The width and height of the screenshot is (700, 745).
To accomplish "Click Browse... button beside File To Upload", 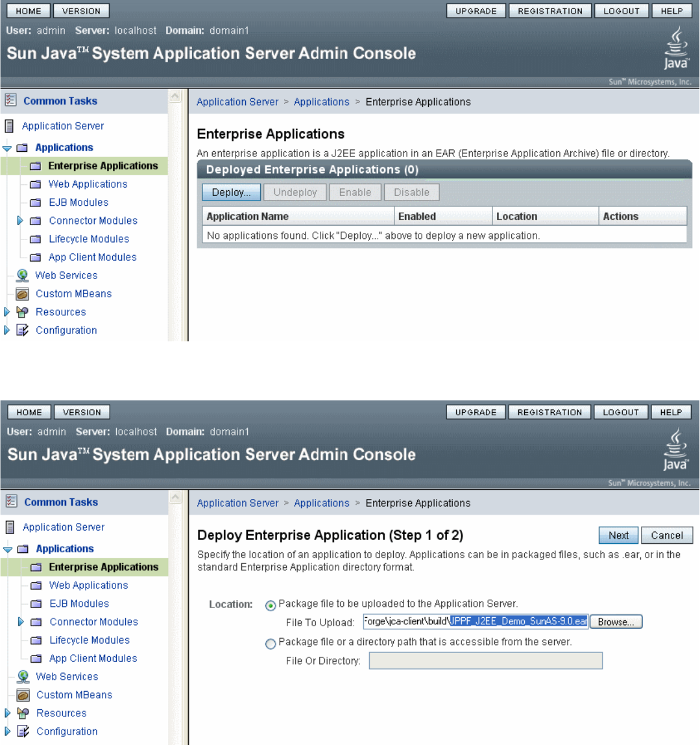I will 616,622.
